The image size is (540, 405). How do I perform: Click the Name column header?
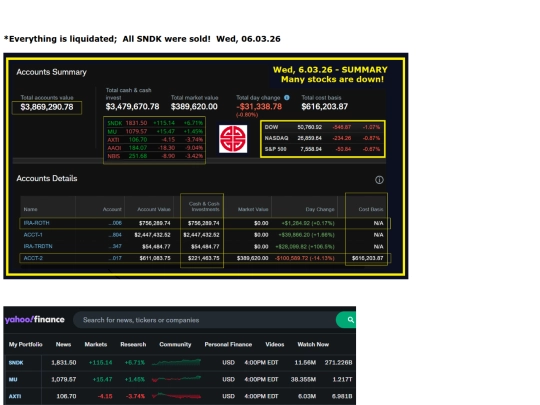[30, 209]
